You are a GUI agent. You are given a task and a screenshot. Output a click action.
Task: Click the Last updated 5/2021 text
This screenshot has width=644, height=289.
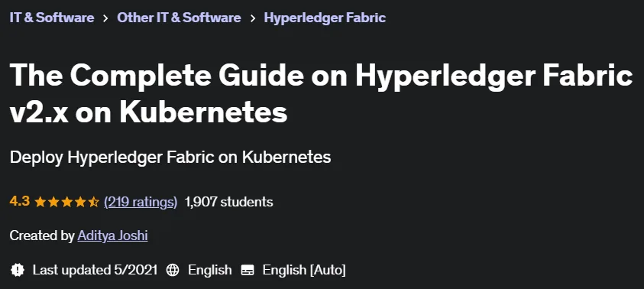coord(95,270)
